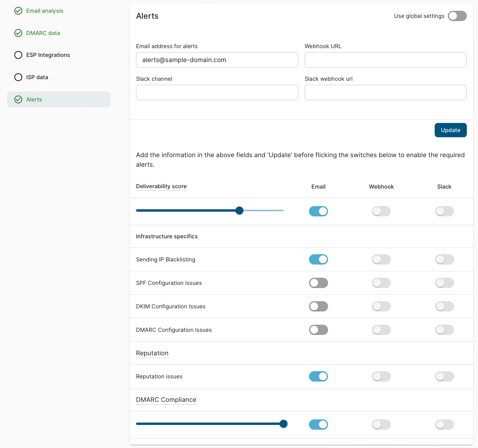This screenshot has height=448, width=478.
Task: Enable Webhook alert for DKIM Configuration Issues
Action: point(381,306)
